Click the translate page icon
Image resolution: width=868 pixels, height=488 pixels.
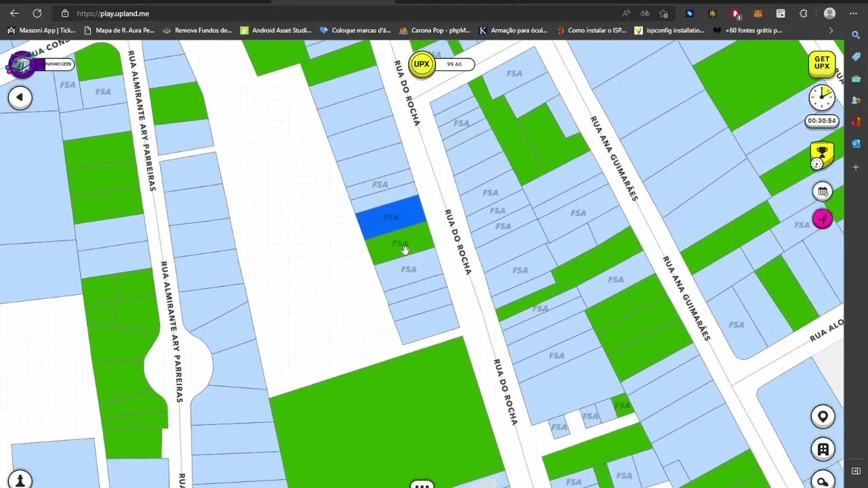click(645, 13)
